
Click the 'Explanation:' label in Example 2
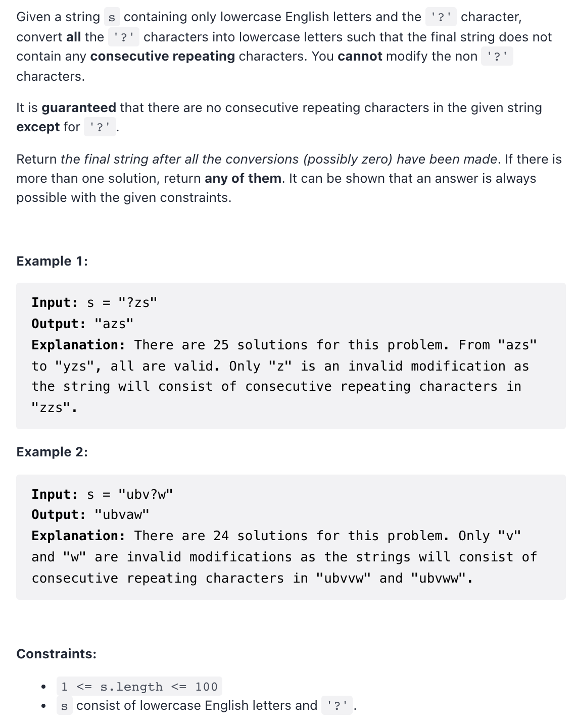pos(78,536)
